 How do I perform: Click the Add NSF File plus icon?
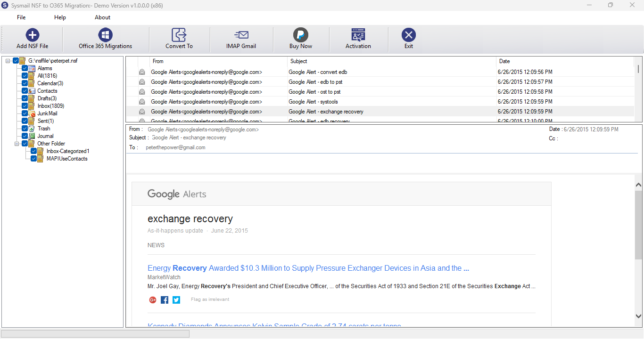coord(32,35)
